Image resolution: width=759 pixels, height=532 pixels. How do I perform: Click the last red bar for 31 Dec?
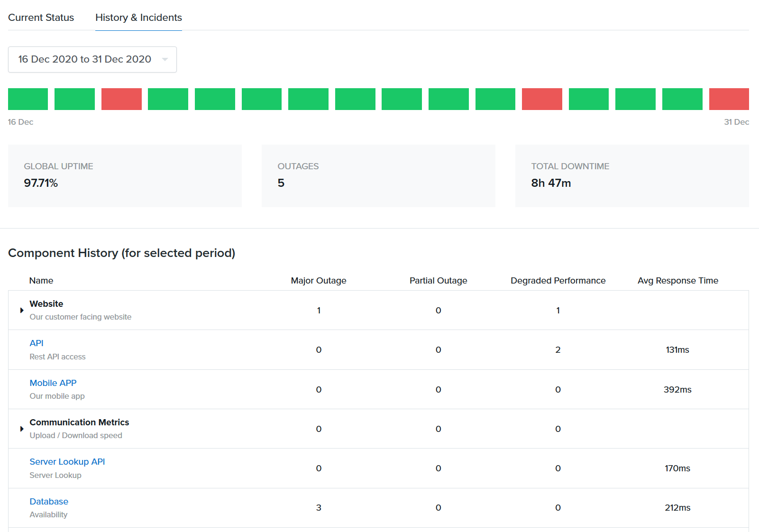(729, 99)
